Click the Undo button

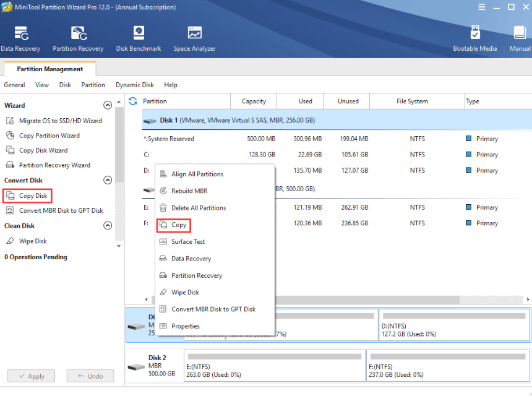click(90, 376)
